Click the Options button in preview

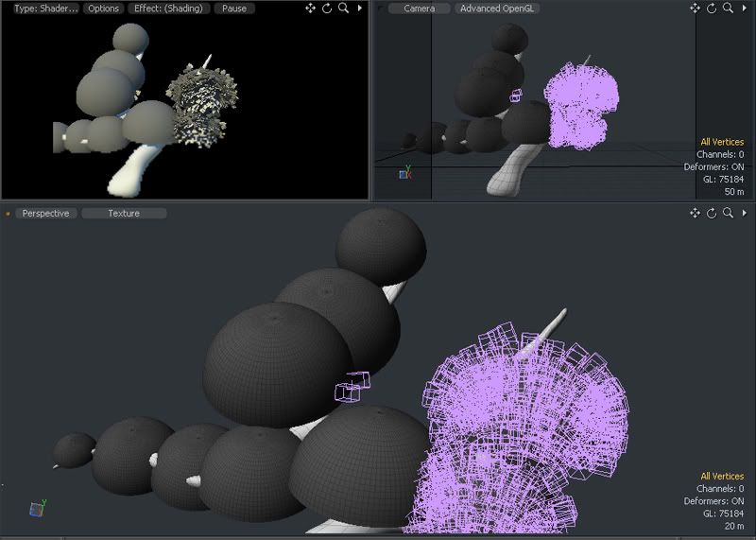104,9
